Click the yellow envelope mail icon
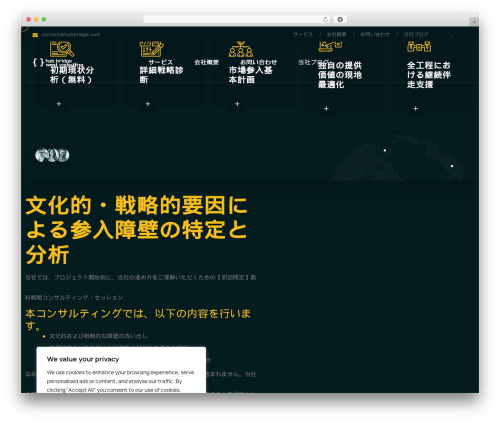The width and height of the screenshot is (500, 423). [35, 35]
